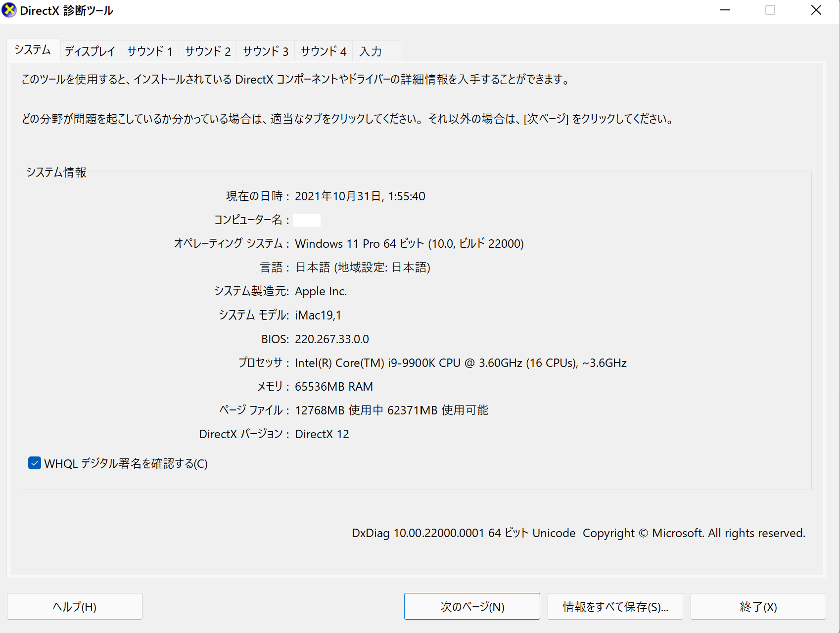The image size is (840, 633).
Task: Click the sentence starting どの分野が問題を
Action: point(348,119)
